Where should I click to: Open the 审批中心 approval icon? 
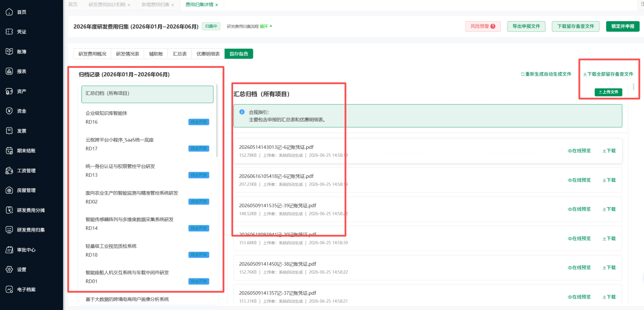9,250
